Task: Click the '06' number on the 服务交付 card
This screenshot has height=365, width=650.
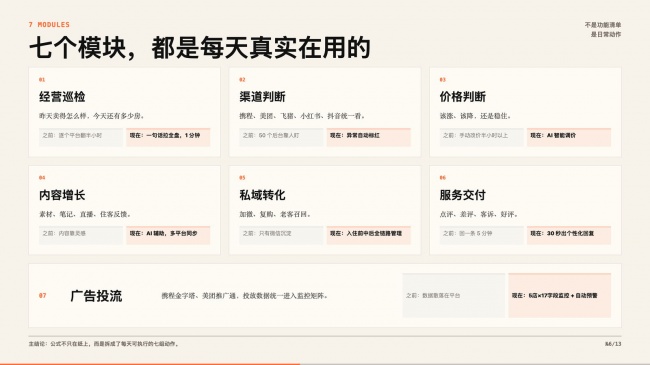Action: (442, 178)
